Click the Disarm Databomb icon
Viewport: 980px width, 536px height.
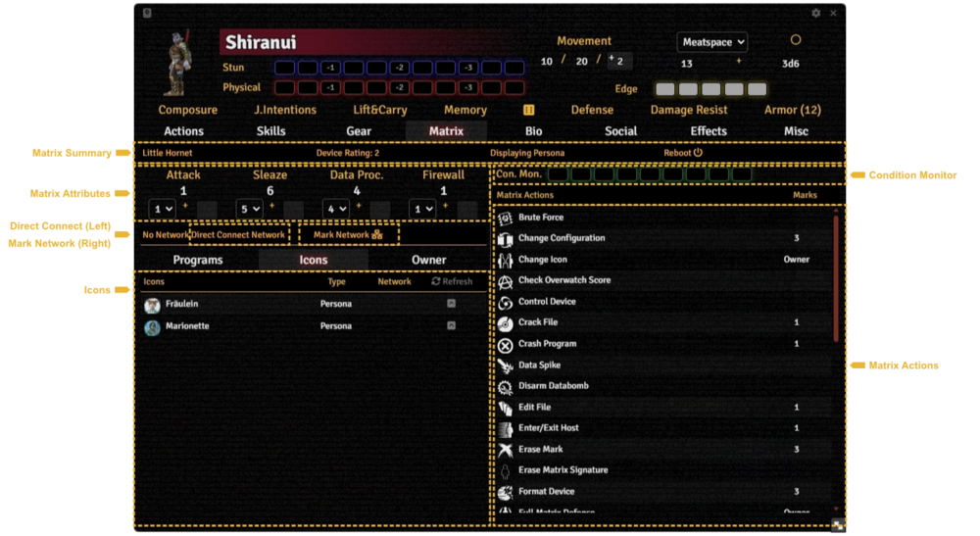click(506, 386)
